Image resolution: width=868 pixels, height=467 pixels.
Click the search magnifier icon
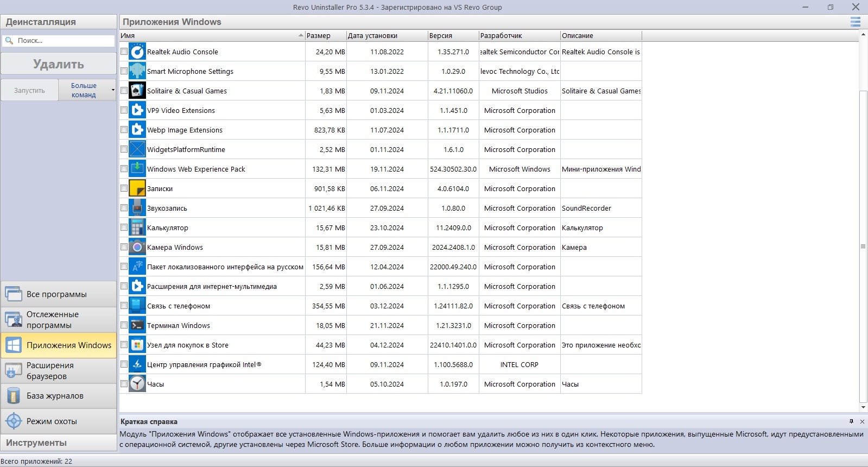(x=9, y=41)
